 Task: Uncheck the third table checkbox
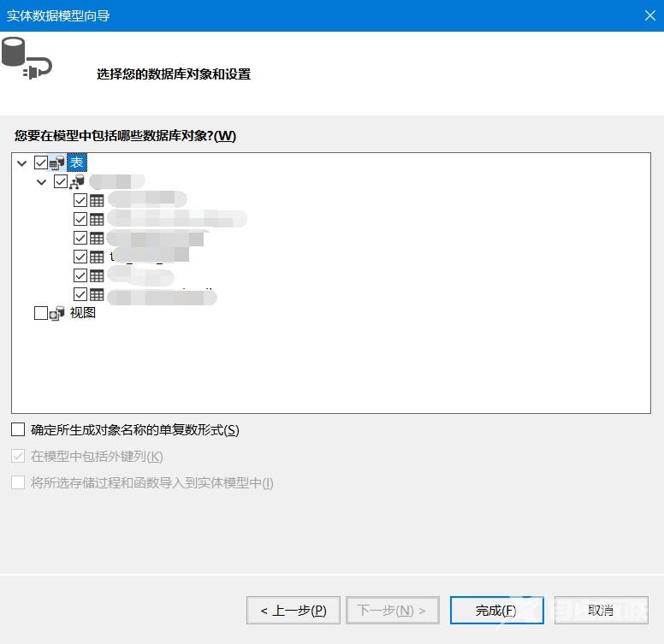click(x=80, y=238)
